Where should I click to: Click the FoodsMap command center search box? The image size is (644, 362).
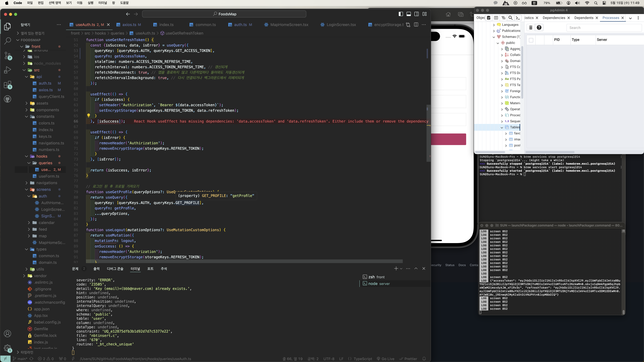point(224,14)
